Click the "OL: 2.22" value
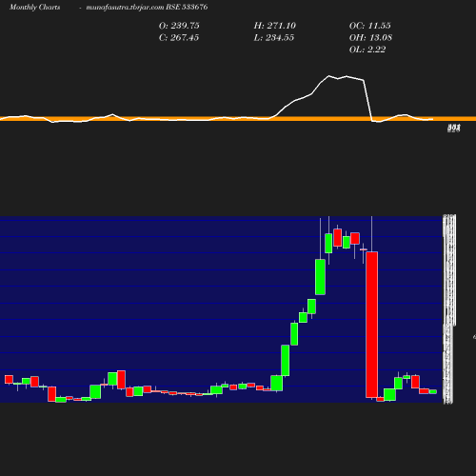Image resolution: width=476 pixels, height=476 pixels. (x=367, y=50)
